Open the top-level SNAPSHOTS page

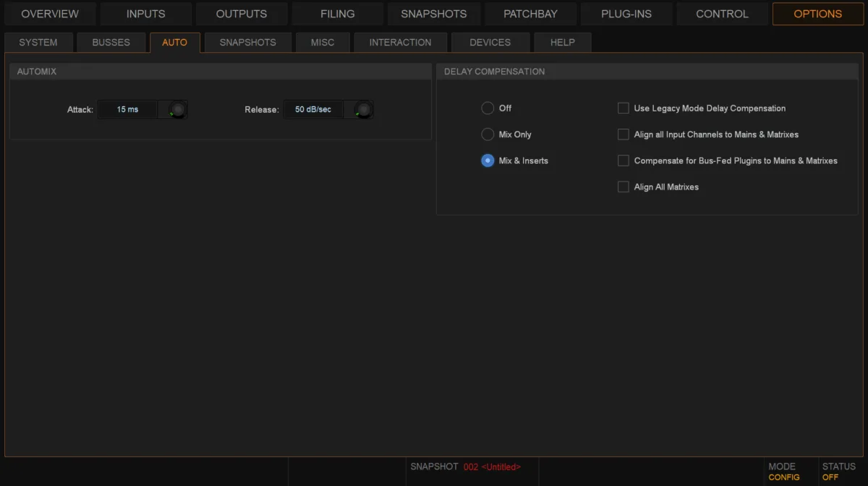pos(434,14)
